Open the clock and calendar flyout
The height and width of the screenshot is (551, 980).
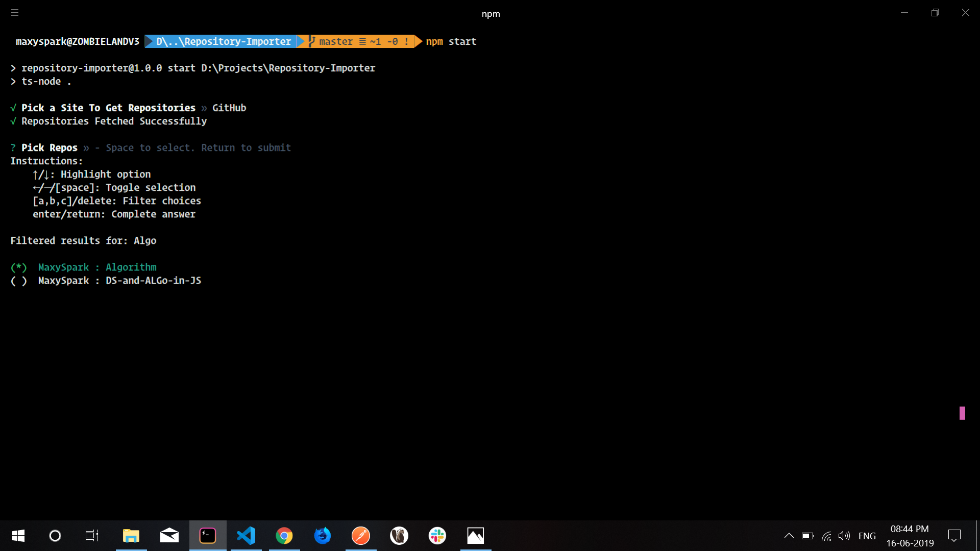coord(910,536)
